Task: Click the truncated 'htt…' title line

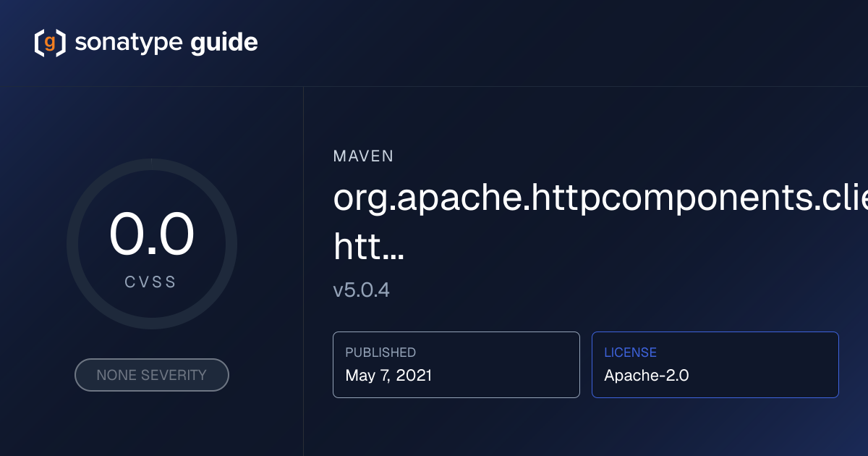Action: tap(369, 247)
